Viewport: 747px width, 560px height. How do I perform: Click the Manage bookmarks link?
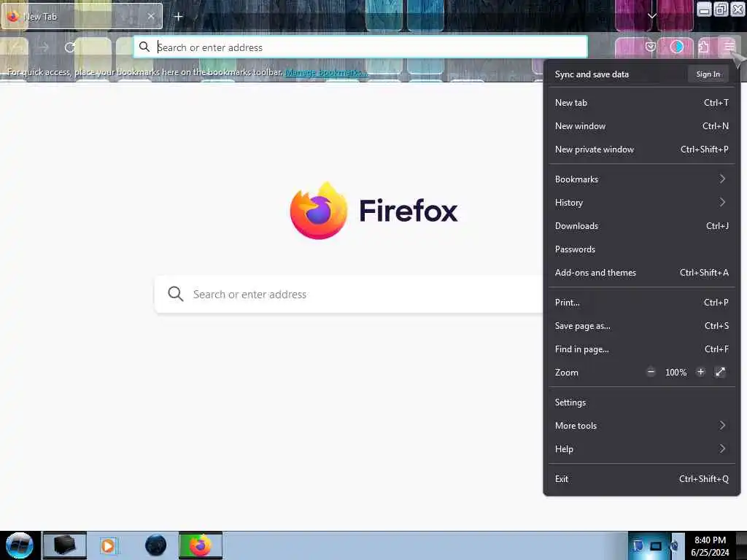point(326,72)
